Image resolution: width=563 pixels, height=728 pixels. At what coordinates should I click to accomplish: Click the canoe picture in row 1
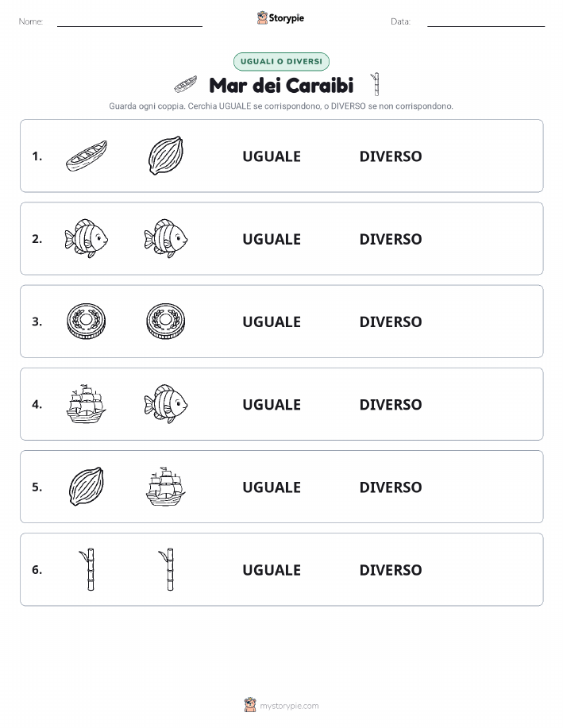point(87,156)
